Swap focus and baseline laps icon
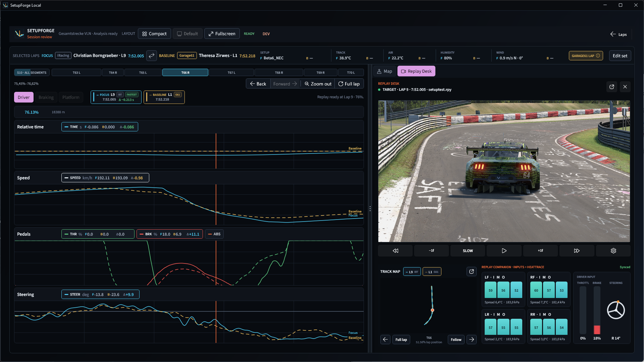Screen dimensions: 644x362 click(x=152, y=56)
